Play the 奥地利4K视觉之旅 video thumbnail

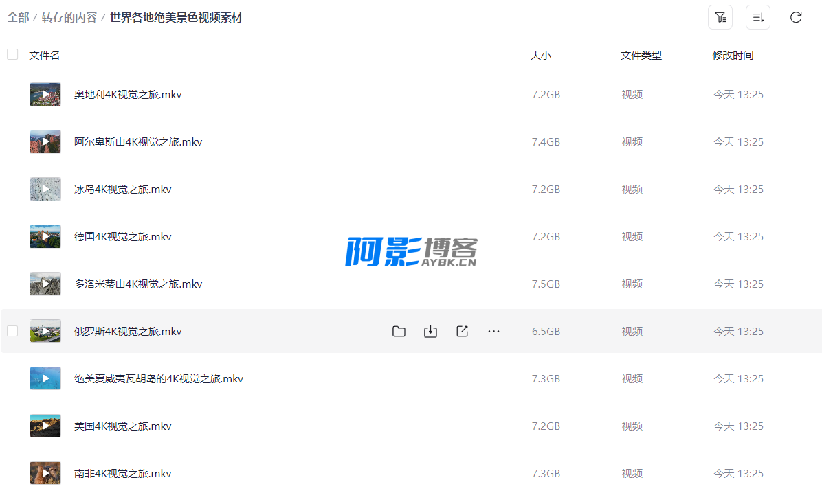click(45, 95)
